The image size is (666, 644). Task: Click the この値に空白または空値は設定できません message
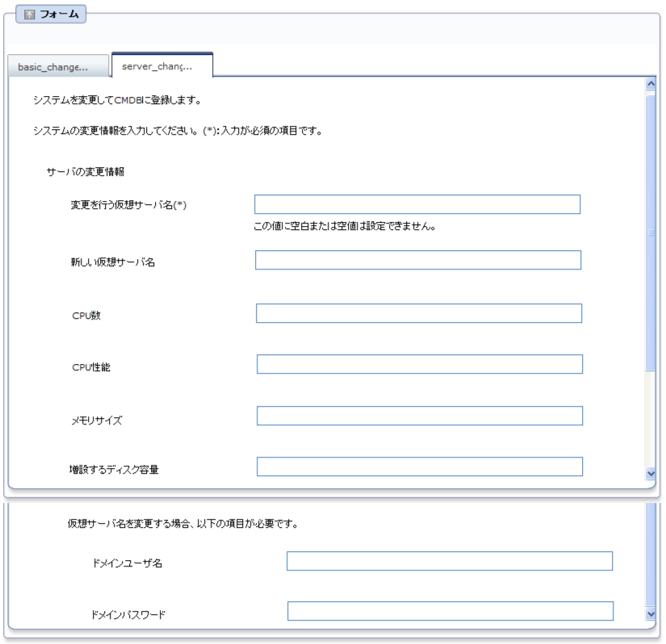345,226
